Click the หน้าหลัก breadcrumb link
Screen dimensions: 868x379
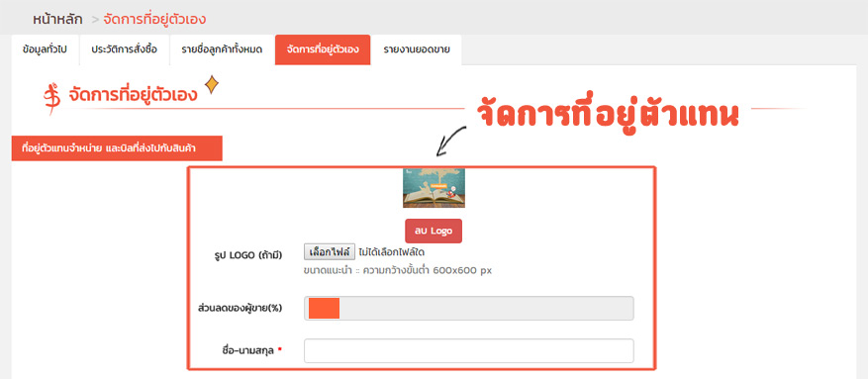pos(57,20)
